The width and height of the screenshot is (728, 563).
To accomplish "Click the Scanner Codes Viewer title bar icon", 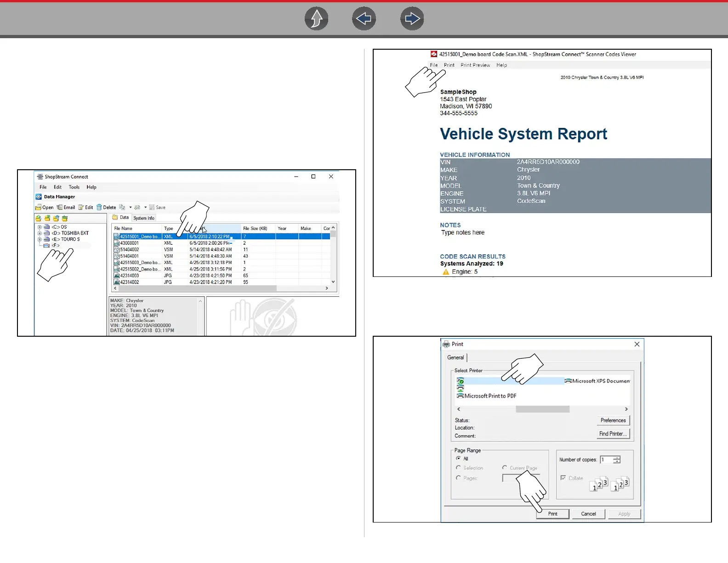I will 434,54.
